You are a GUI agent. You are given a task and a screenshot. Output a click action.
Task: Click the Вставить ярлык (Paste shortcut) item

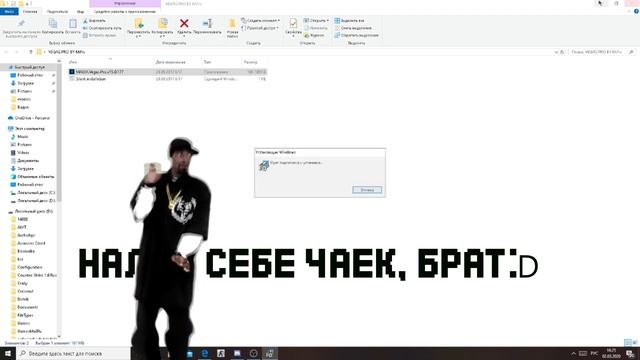[100, 36]
